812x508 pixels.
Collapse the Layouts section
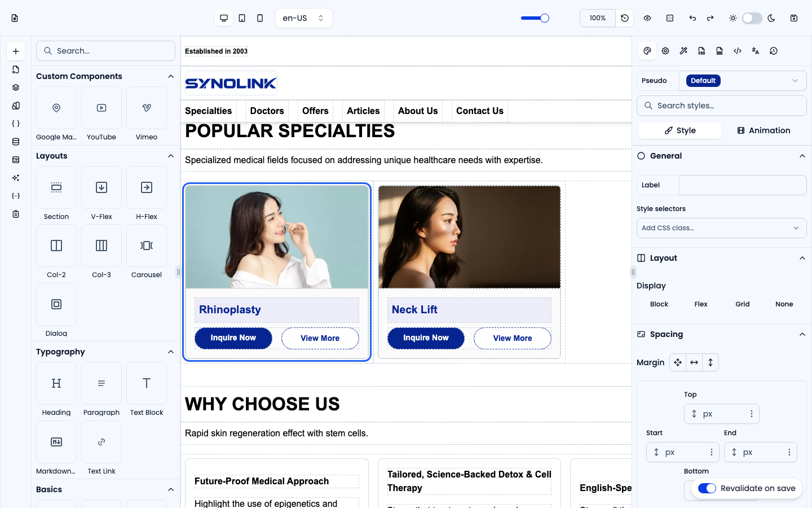171,156
